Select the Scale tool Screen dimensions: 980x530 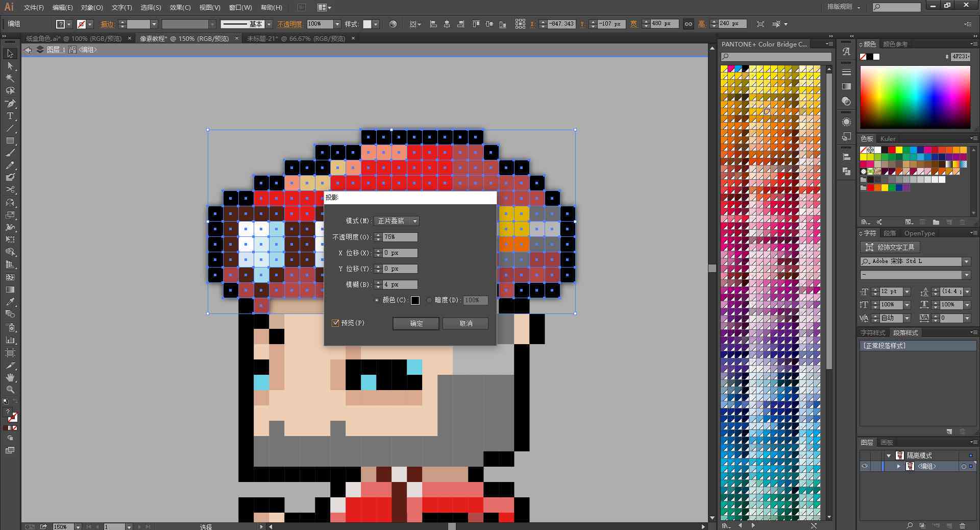10,215
